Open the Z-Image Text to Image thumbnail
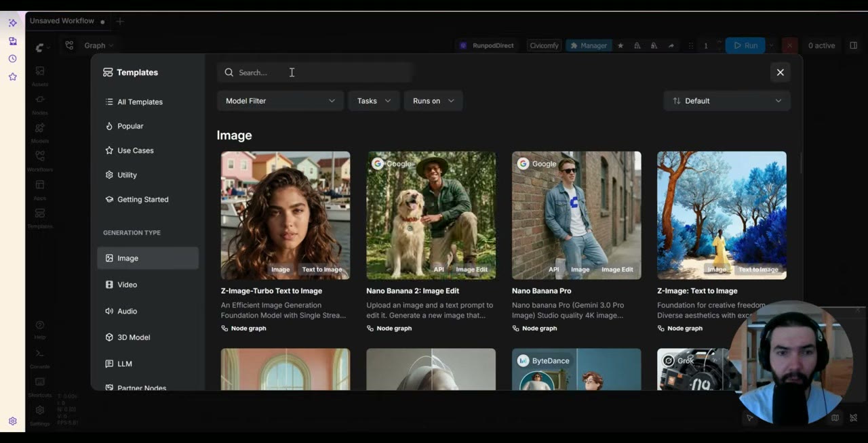Viewport: 868px width, 443px height. (x=722, y=215)
